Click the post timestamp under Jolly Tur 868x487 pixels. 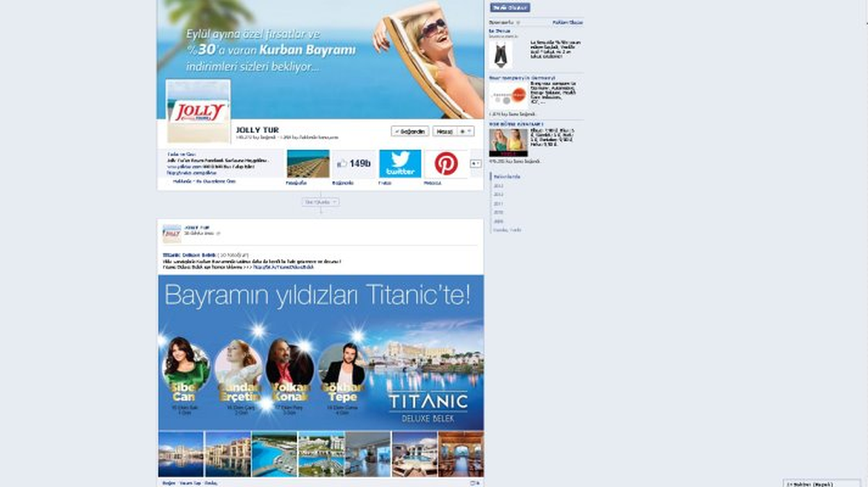tap(198, 234)
